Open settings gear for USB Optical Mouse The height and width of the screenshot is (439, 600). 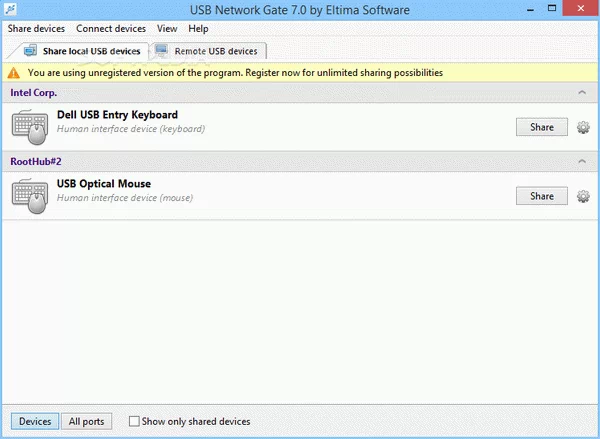pos(584,196)
